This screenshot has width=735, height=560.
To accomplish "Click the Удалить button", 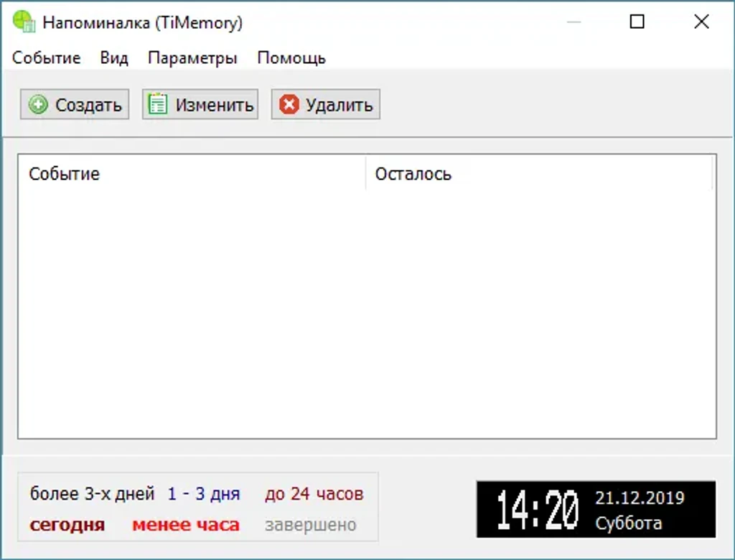I will point(325,104).
